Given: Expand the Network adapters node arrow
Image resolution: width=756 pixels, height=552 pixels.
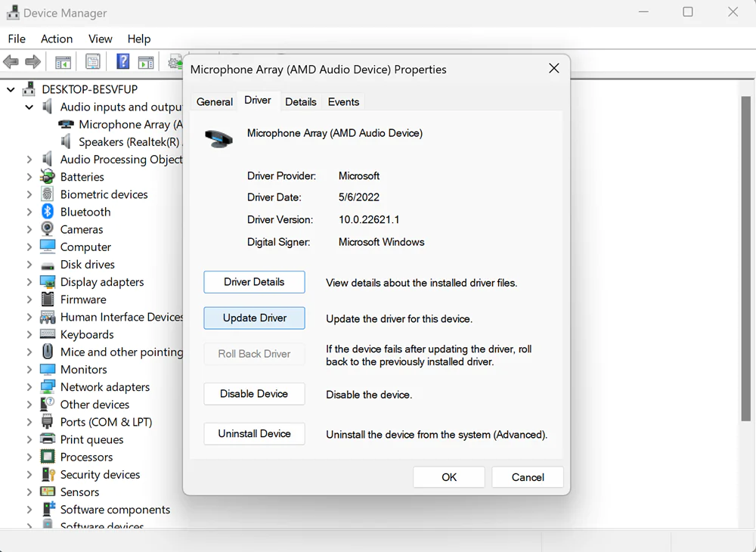Looking at the screenshot, I should [x=29, y=387].
